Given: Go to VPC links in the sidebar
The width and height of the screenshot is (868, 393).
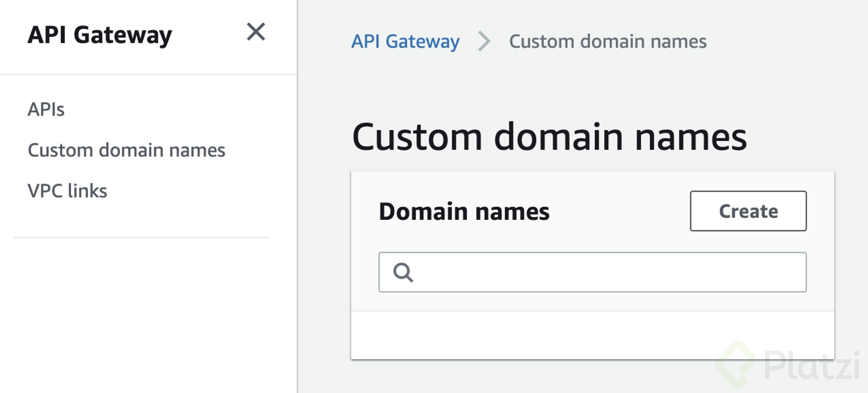Looking at the screenshot, I should 67,191.
